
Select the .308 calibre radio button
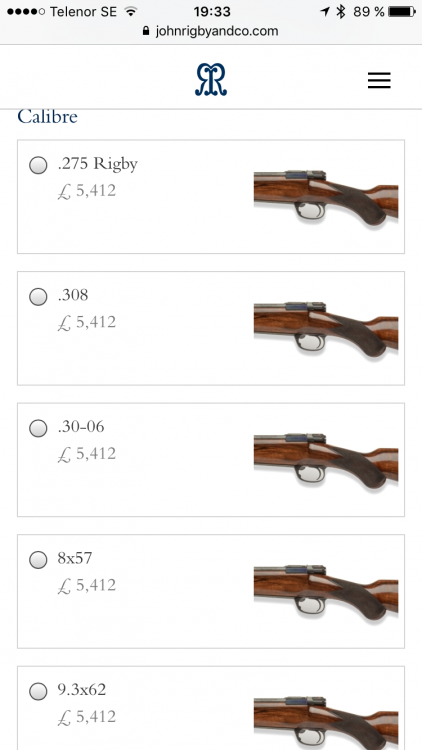click(x=38, y=297)
